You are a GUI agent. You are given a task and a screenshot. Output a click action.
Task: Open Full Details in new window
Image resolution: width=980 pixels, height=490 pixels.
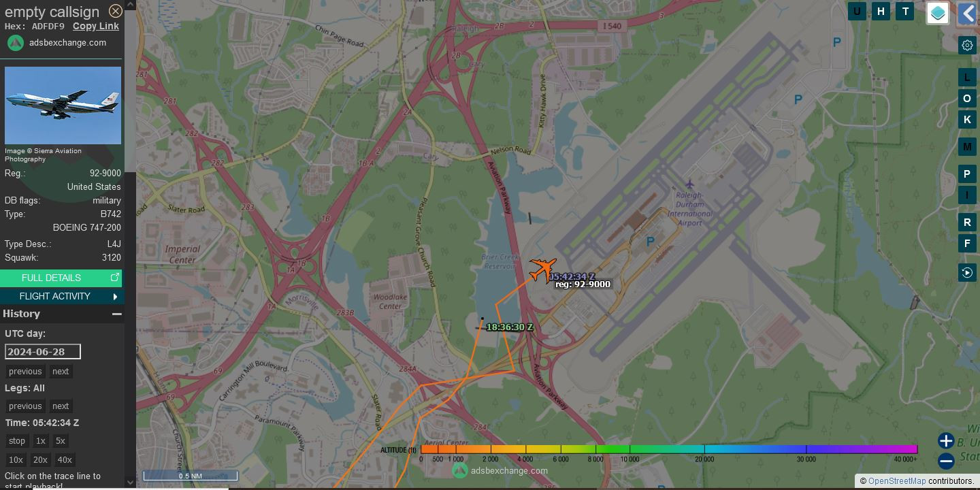click(61, 278)
